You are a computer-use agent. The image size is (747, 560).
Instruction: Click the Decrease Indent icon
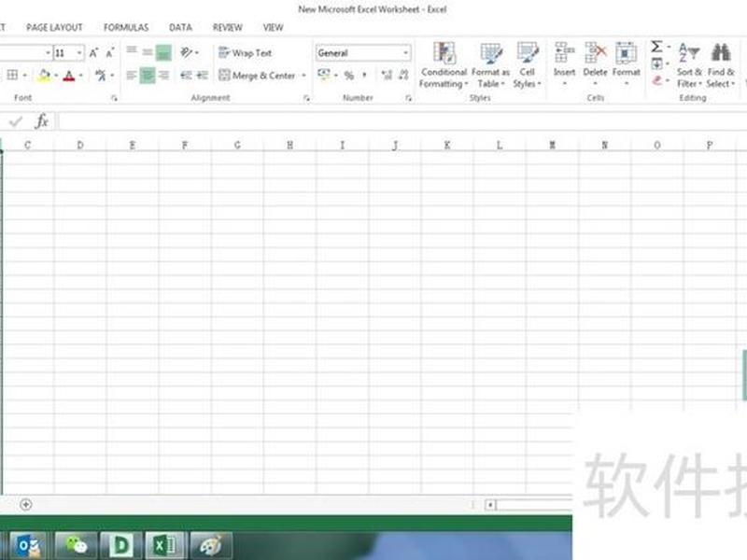186,76
